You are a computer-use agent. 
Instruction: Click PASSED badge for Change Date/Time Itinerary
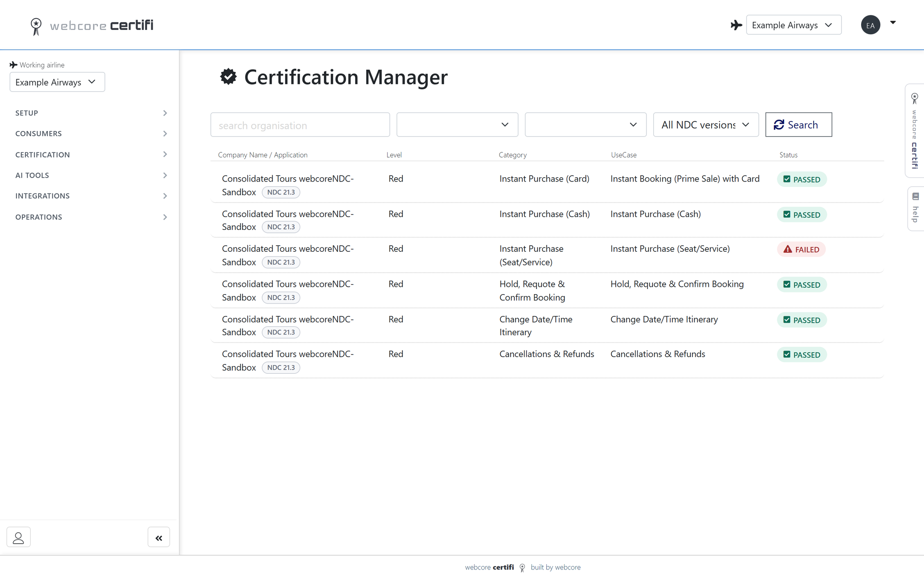pyautogui.click(x=802, y=320)
